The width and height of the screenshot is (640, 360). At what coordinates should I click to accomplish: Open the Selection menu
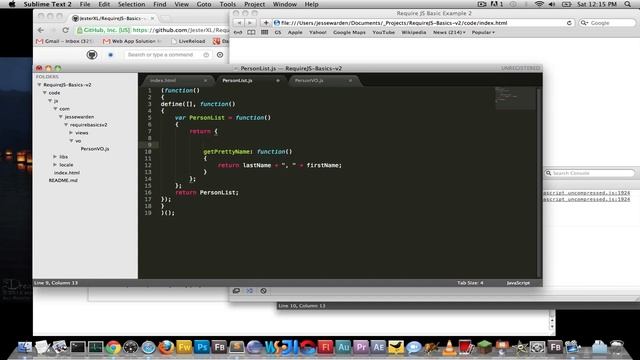pos(131,4)
